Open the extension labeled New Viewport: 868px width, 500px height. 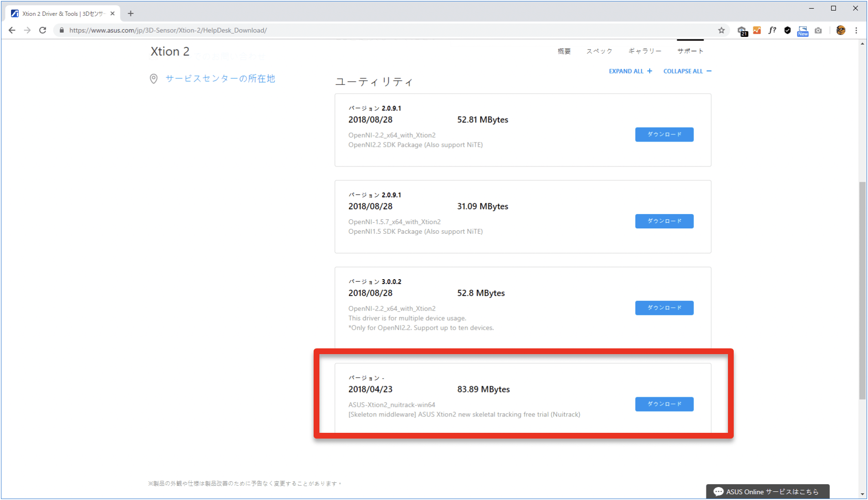click(x=803, y=31)
